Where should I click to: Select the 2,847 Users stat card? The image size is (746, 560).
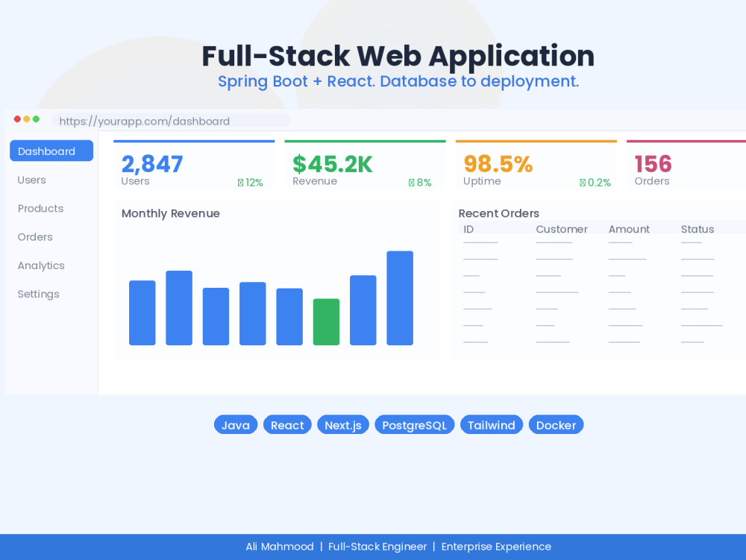click(x=194, y=165)
